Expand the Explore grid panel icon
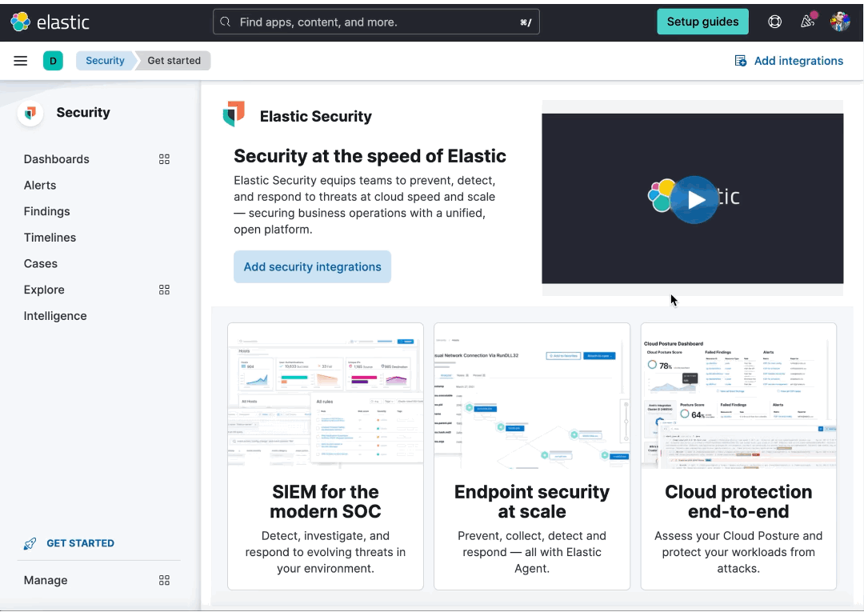Screen dimensions: 864x616 click(x=164, y=290)
